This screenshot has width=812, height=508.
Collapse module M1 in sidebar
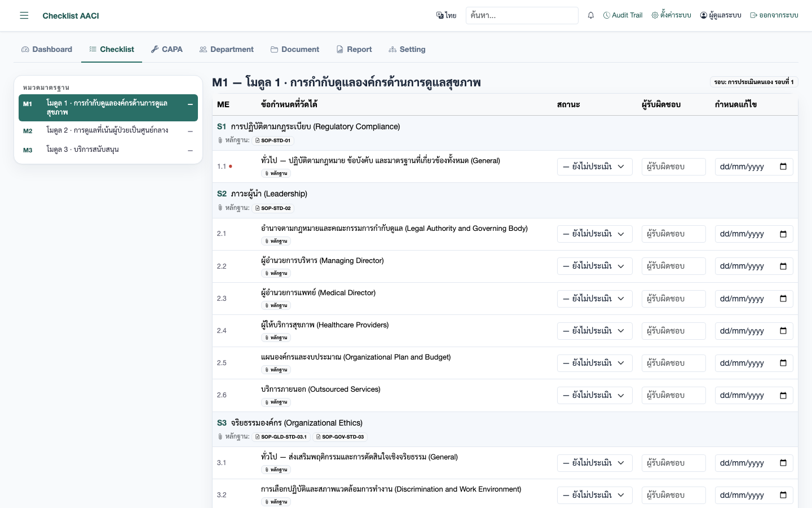(x=108, y=108)
